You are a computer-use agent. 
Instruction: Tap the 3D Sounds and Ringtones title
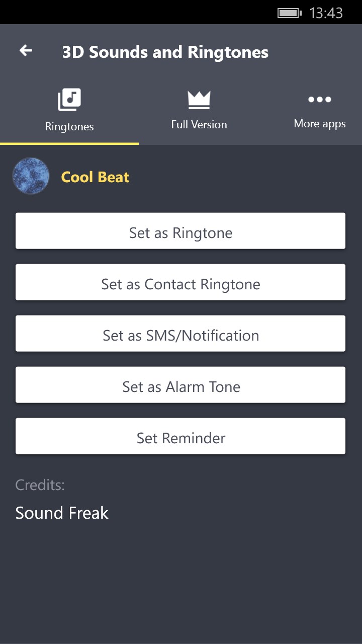[x=165, y=52]
